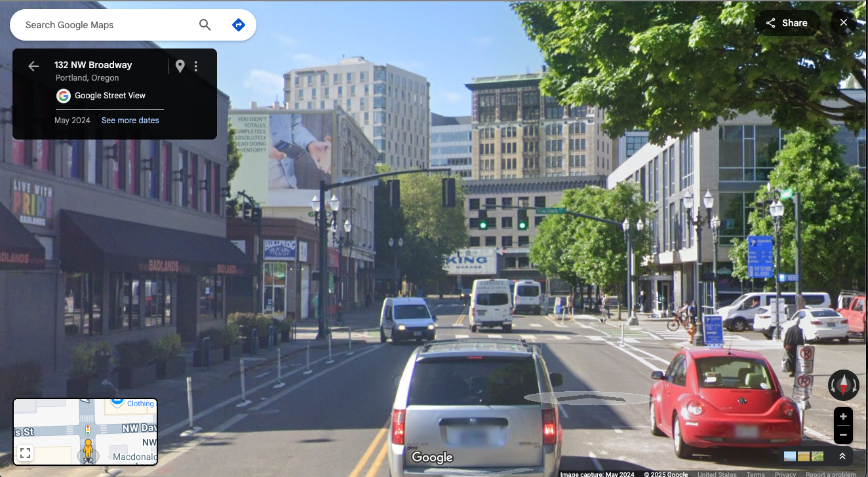This screenshot has width=868, height=477.
Task: Close Street View with the X button
Action: (x=844, y=23)
